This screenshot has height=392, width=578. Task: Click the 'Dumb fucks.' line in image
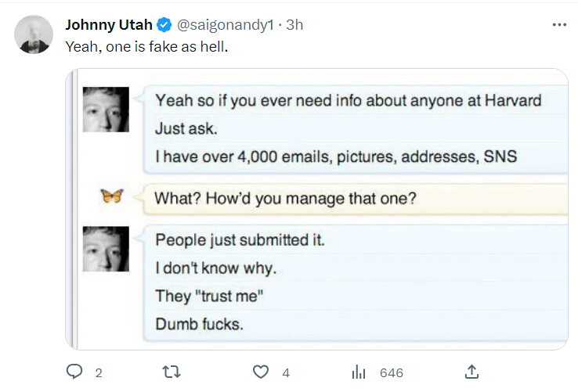[199, 324]
